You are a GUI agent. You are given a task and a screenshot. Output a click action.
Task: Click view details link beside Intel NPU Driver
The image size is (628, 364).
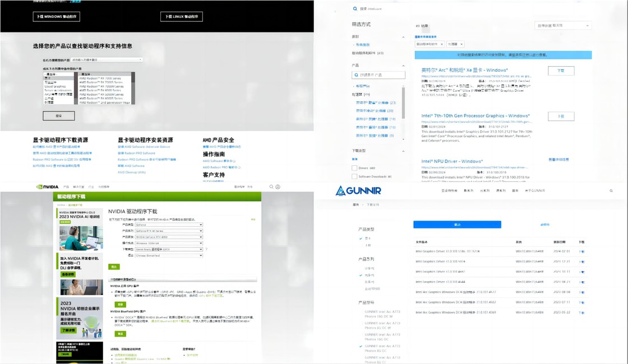pyautogui.click(x=558, y=160)
